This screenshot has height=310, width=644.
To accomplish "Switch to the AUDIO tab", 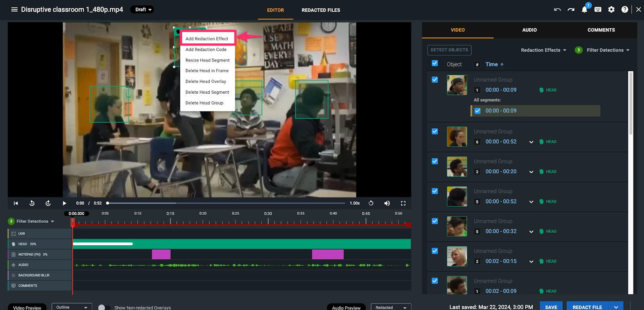I will coord(529,30).
